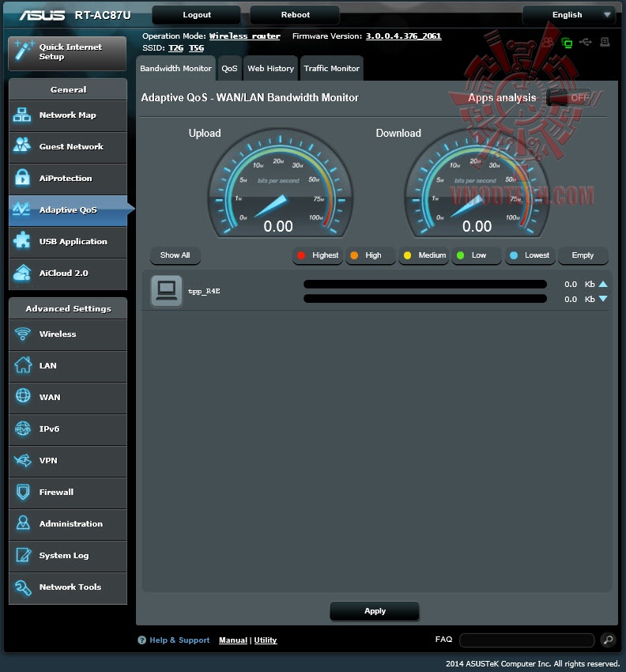Click the Network Map icon
Screen dimensions: 626x672
pyautogui.click(x=22, y=115)
